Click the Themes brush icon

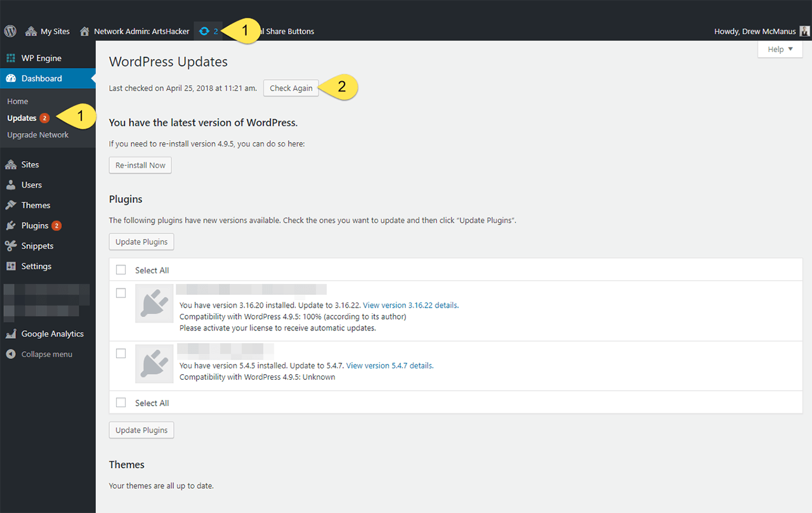coord(11,205)
